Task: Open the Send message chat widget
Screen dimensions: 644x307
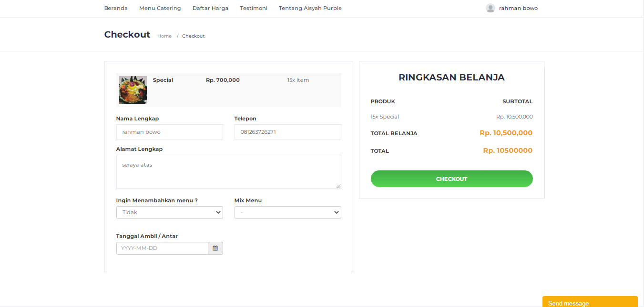Action: (590, 302)
